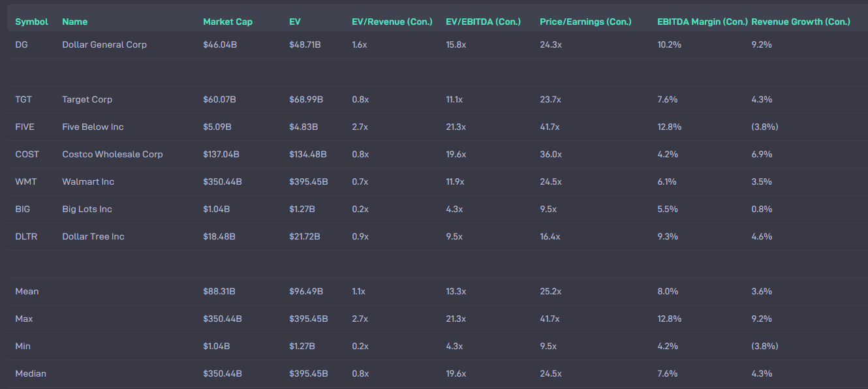Select the WMT ticker symbol
This screenshot has width=868, height=389.
(26, 181)
